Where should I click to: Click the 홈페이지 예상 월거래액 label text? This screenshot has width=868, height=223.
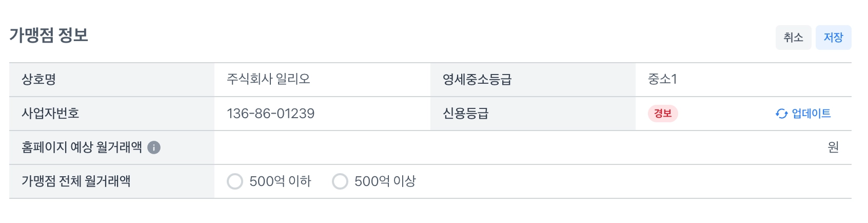[x=82, y=148]
